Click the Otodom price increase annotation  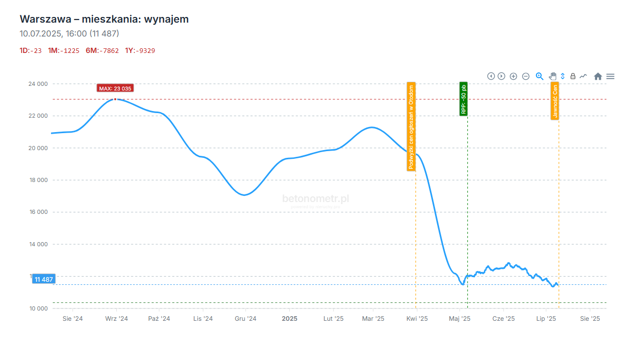pyautogui.click(x=411, y=126)
